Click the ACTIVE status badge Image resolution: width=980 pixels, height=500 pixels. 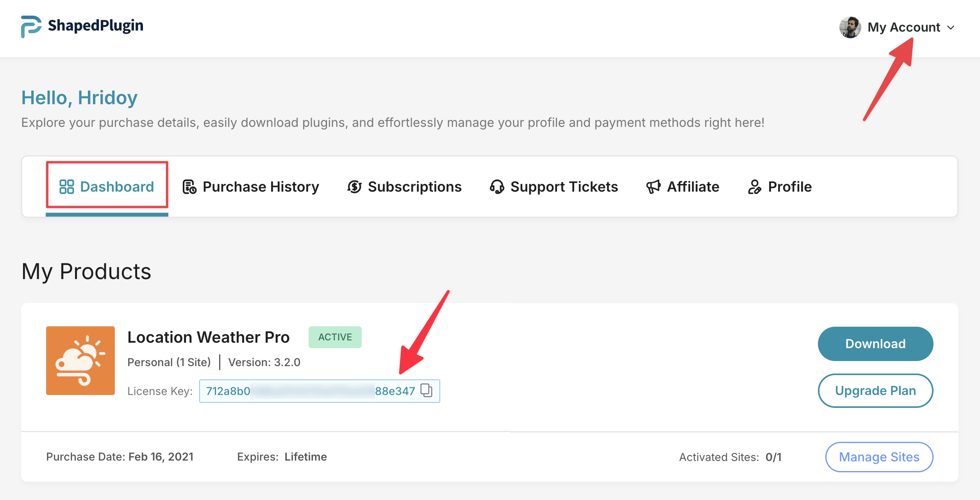(335, 337)
